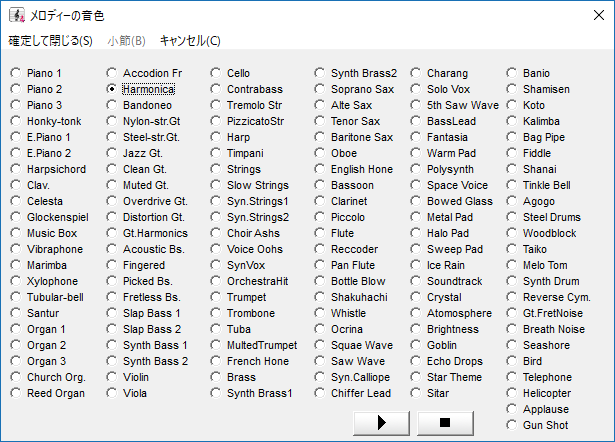Select the Cello instrument
Image resolution: width=615 pixels, height=442 pixels.
click(216, 73)
